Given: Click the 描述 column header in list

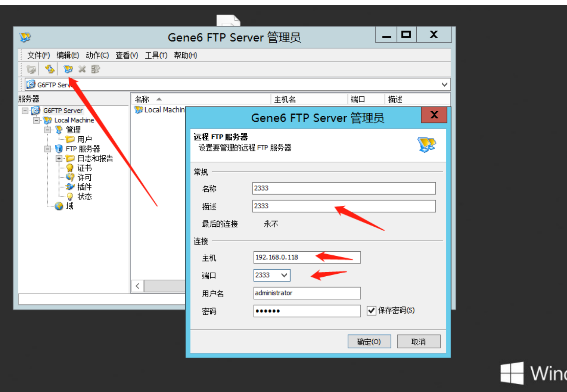Looking at the screenshot, I should coord(417,99).
